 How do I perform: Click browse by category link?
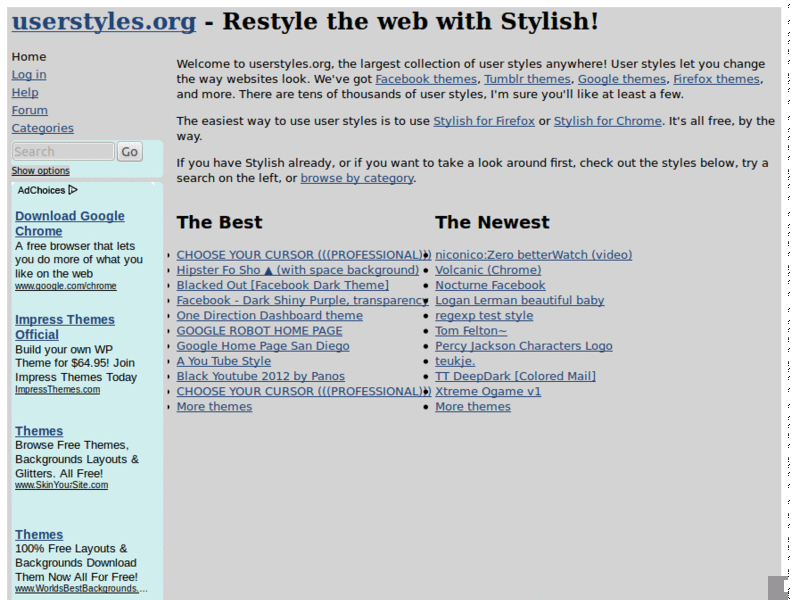pos(357,178)
